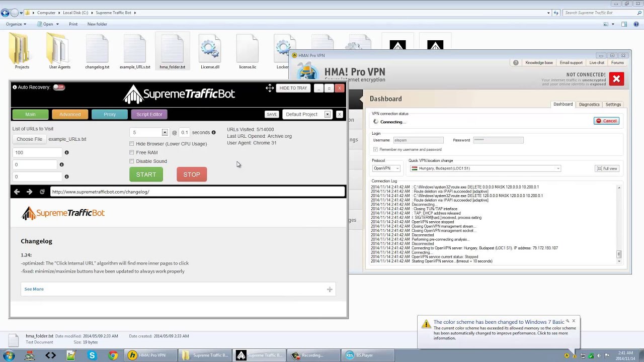Open the Hungary, Budapest location dropdown
The image size is (644, 362).
486,168
